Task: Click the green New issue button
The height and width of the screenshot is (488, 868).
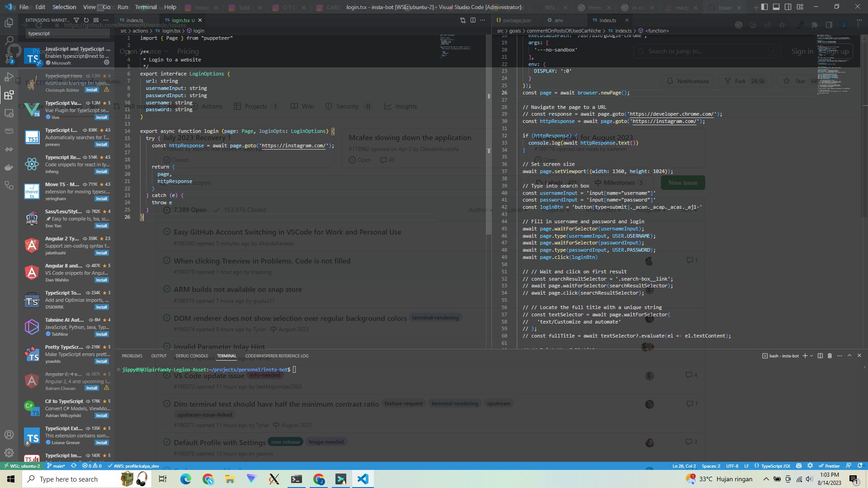Action: pyautogui.click(x=683, y=183)
